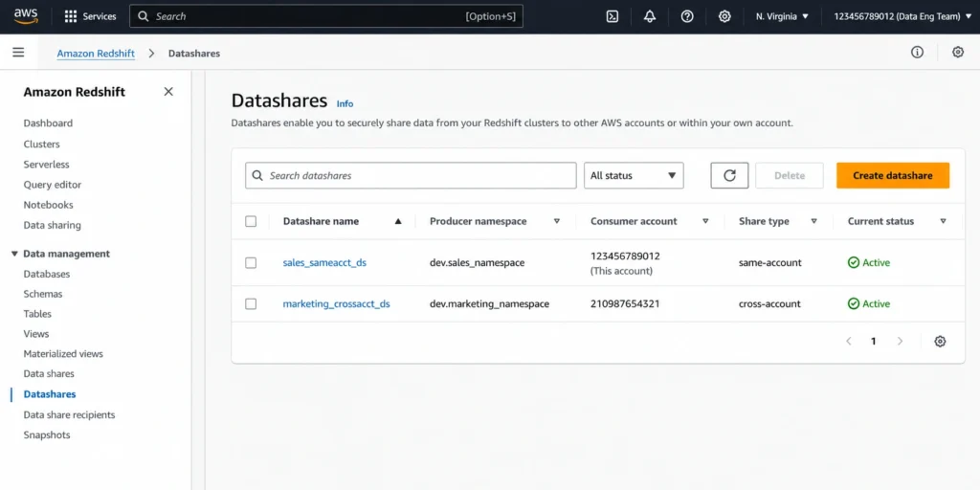Open Data share recipients in the sidebar
Viewport: 980px width, 490px height.
69,415
